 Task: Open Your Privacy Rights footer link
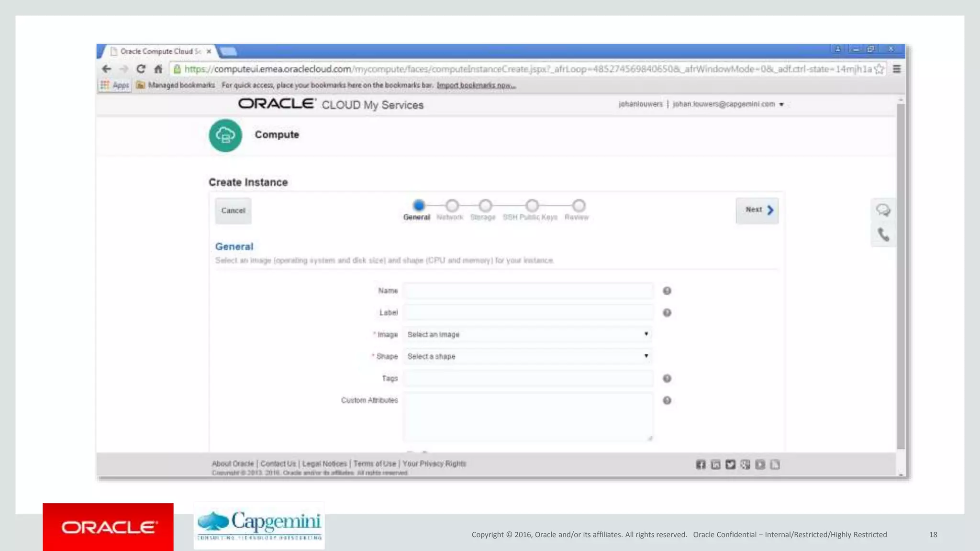pyautogui.click(x=434, y=464)
